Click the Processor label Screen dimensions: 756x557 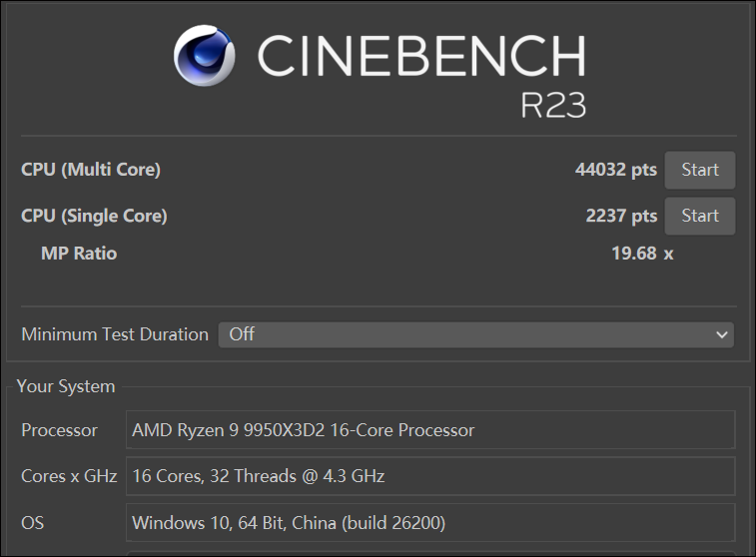point(59,430)
